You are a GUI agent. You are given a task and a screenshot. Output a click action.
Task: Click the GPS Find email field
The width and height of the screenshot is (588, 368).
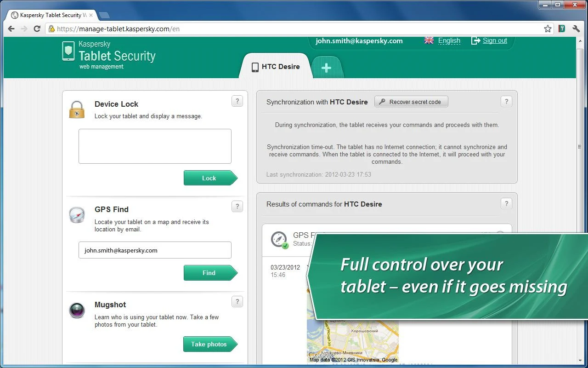click(155, 250)
